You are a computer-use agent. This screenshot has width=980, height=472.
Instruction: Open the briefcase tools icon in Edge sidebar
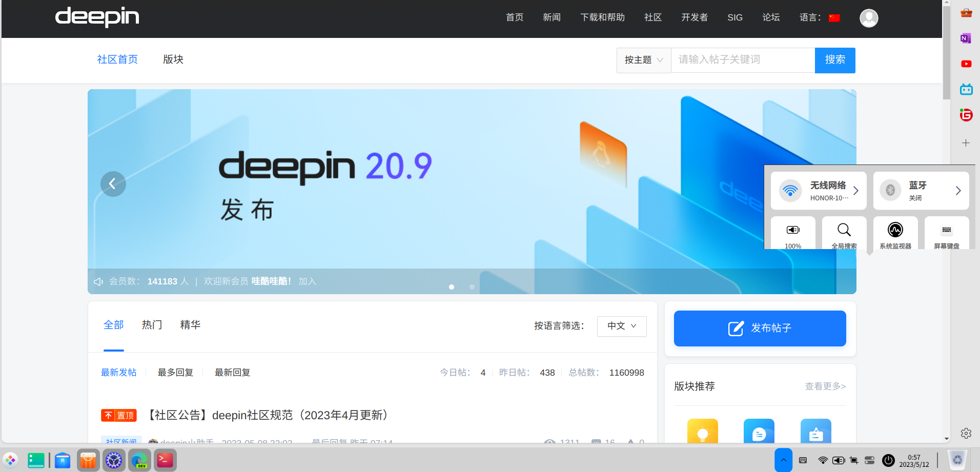click(x=966, y=13)
